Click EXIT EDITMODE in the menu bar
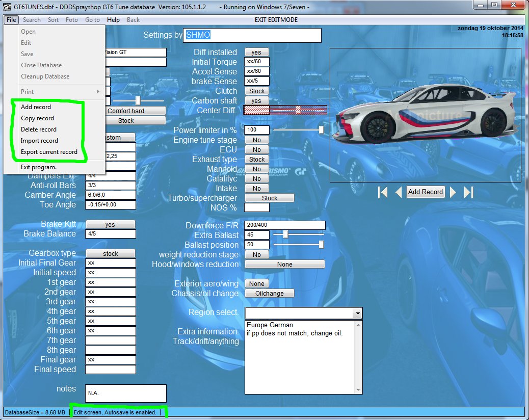This screenshot has height=420, width=529. (x=276, y=20)
